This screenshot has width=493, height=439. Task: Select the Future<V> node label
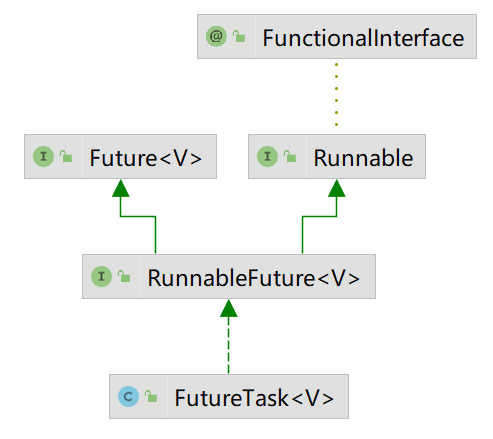pos(146,158)
